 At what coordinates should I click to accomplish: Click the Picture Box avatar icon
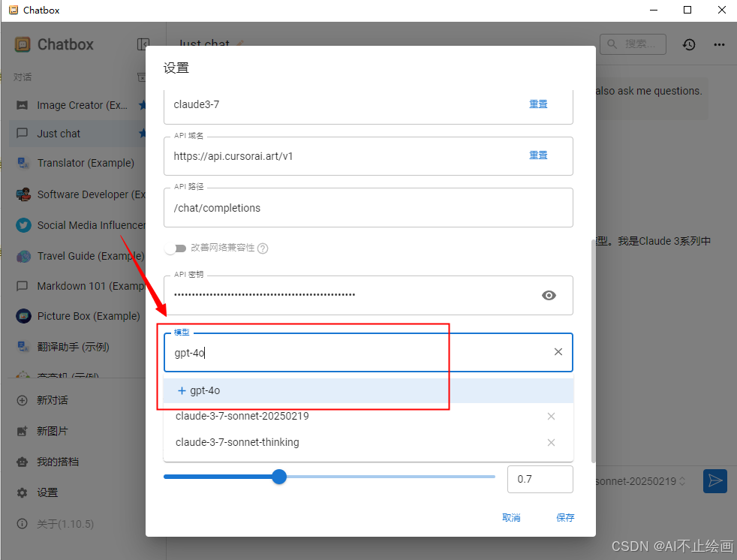(x=23, y=316)
